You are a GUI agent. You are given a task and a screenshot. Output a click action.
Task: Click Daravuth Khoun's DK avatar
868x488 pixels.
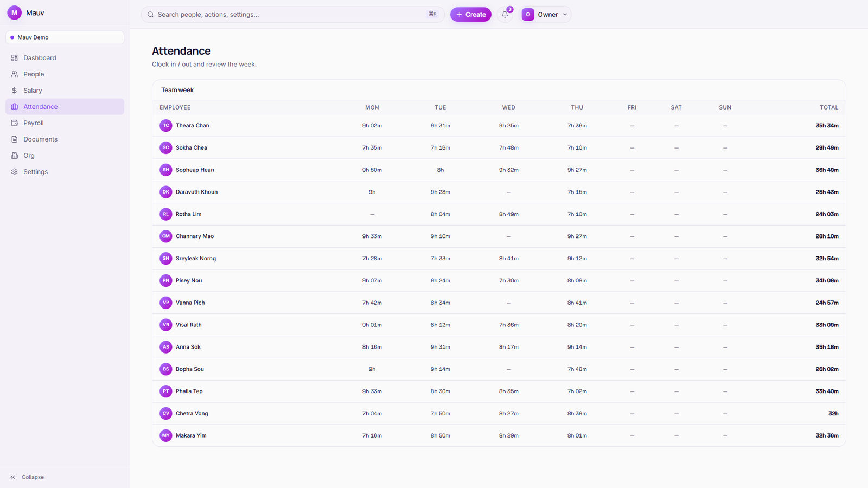[166, 192]
